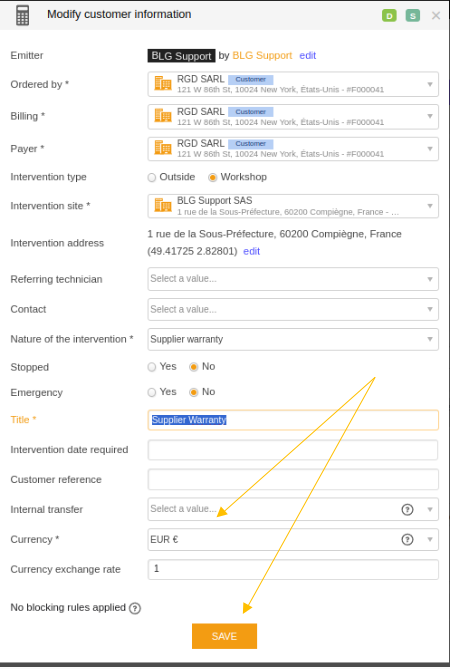Click the help icon in Currency field
Screen dimensions: 450x669
(x=407, y=540)
